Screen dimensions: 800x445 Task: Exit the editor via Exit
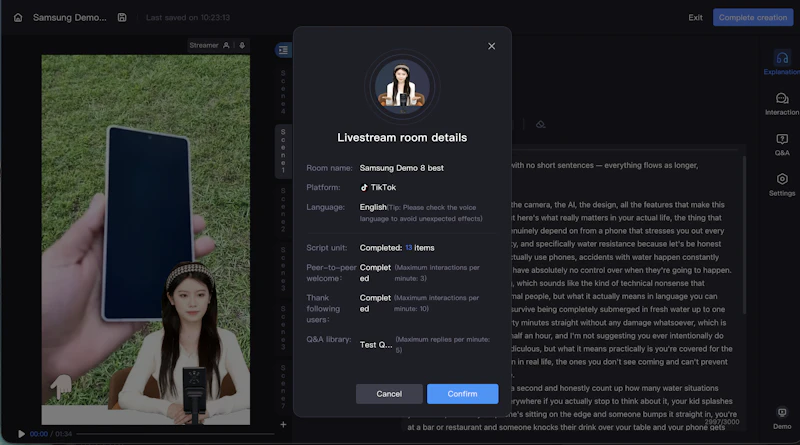tap(695, 17)
